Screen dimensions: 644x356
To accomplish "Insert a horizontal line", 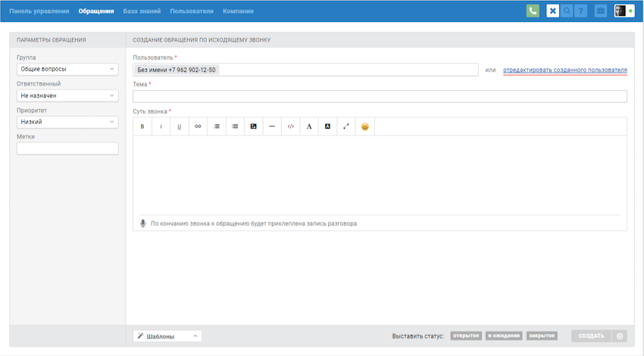I will [272, 126].
